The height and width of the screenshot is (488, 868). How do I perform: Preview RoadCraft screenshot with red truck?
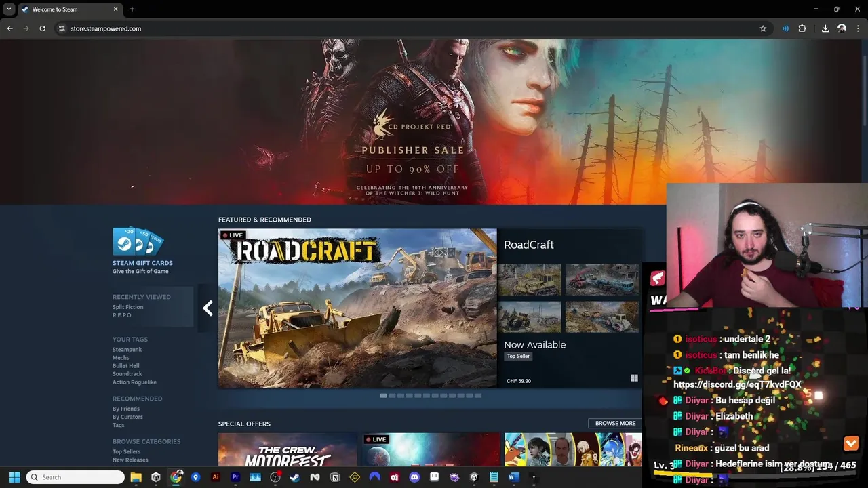click(x=602, y=279)
